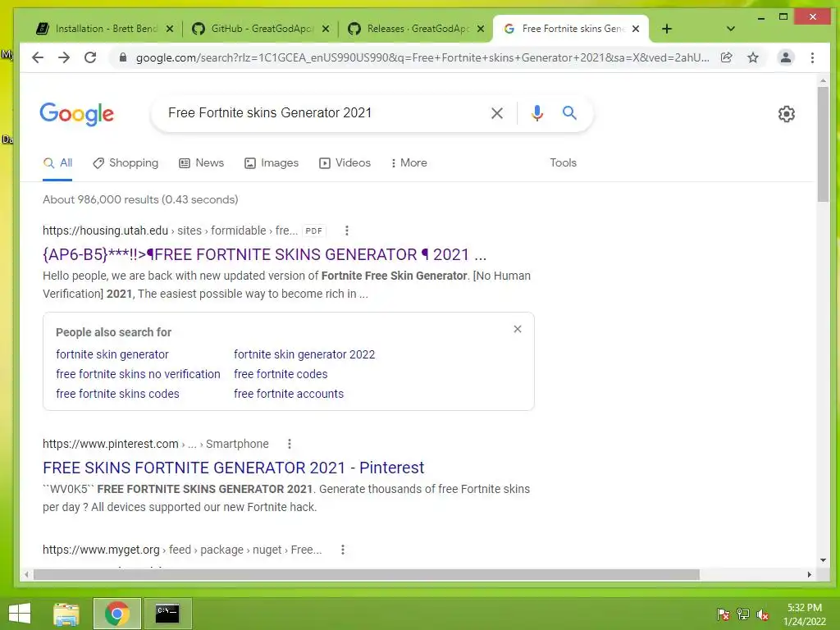Submit search with magnifier icon
This screenshot has height=630, width=840.
click(569, 112)
